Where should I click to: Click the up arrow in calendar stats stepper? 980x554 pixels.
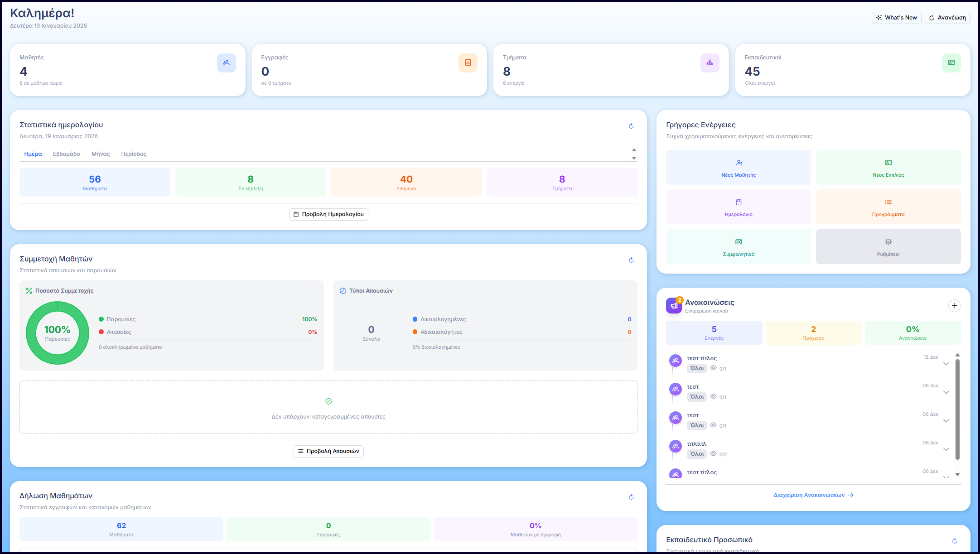click(634, 149)
